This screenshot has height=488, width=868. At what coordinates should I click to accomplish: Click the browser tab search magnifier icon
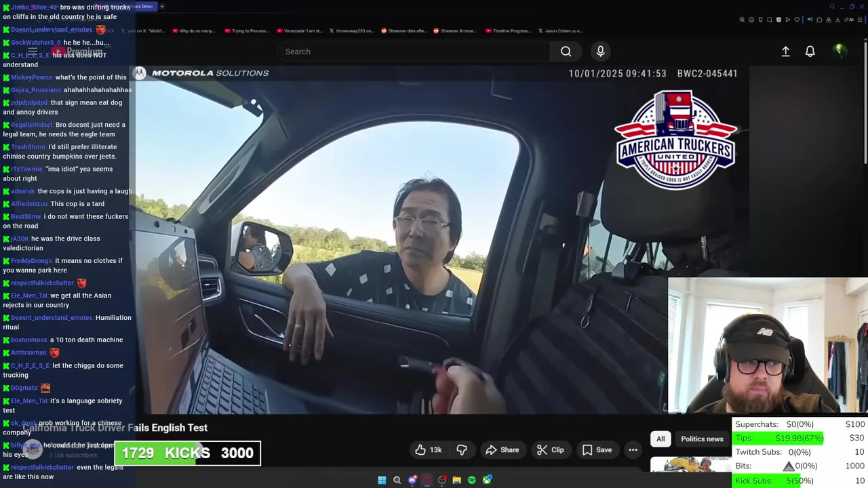pyautogui.click(x=832, y=6)
